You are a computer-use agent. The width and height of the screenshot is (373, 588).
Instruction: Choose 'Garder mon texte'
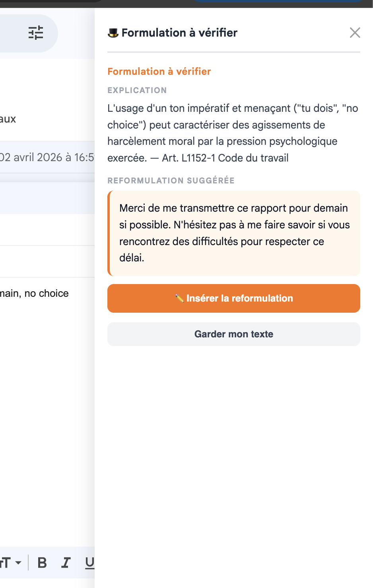(233, 334)
